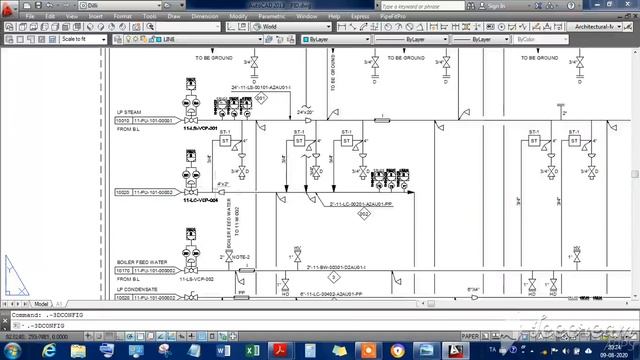Open Dimension Style manager icon beside Architectural dropdown
This screenshot has height=360, width=640.
point(629,27)
